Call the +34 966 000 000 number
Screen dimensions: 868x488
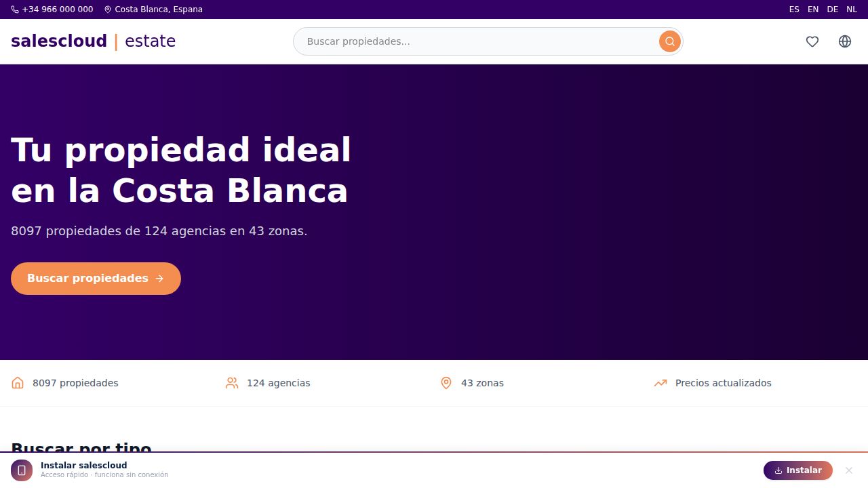click(58, 9)
